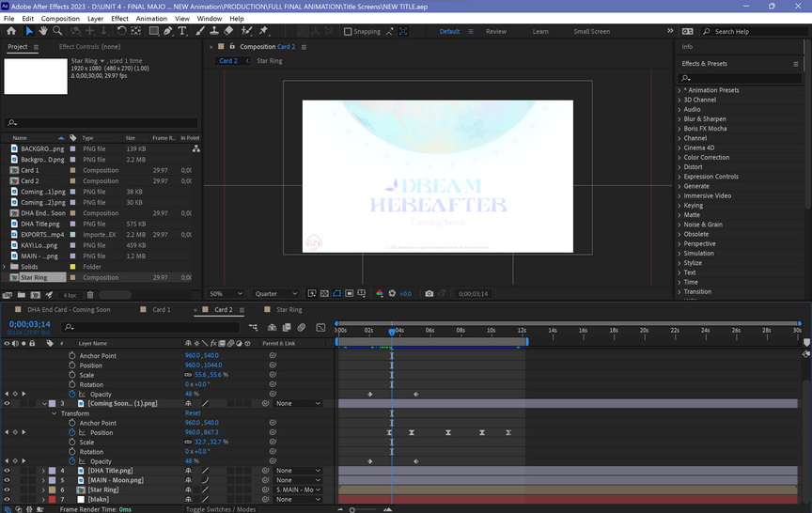
Task: Switch to Learn workspace
Action: 540,32
